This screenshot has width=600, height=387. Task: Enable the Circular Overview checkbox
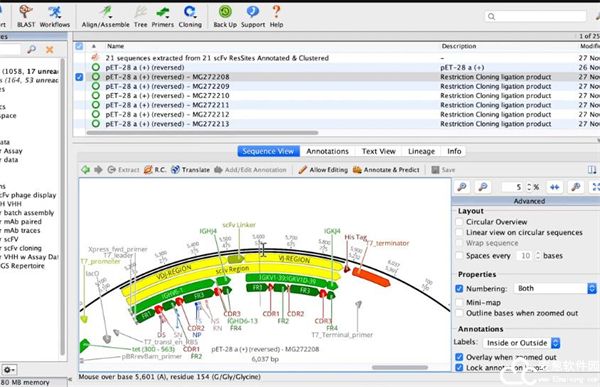pos(460,222)
